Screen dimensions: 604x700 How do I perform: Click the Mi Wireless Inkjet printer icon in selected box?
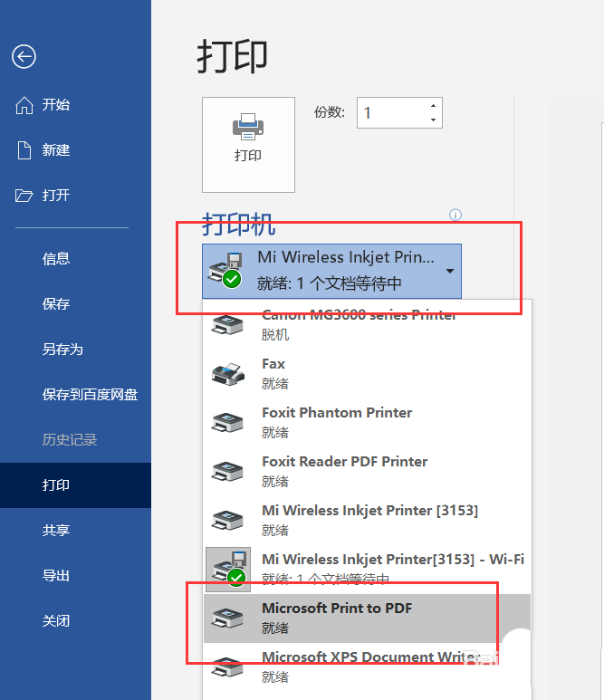pos(225,271)
